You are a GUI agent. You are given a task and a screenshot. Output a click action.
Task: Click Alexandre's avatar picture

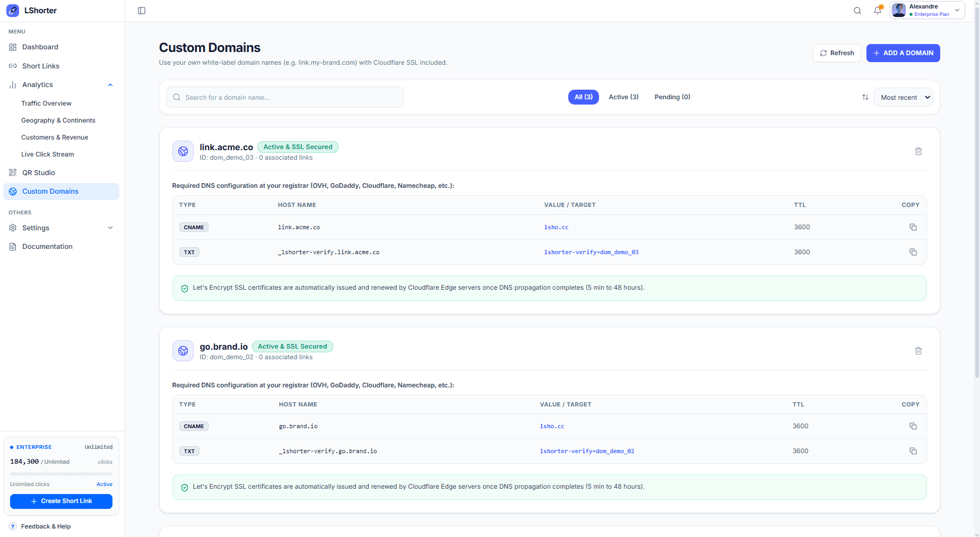pos(899,10)
